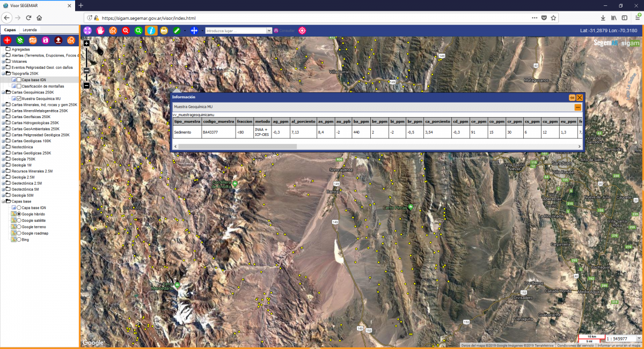Viewport: 644px width, 349px height.
Task: Click the red zoom-in magnifier tool
Action: coord(126,31)
